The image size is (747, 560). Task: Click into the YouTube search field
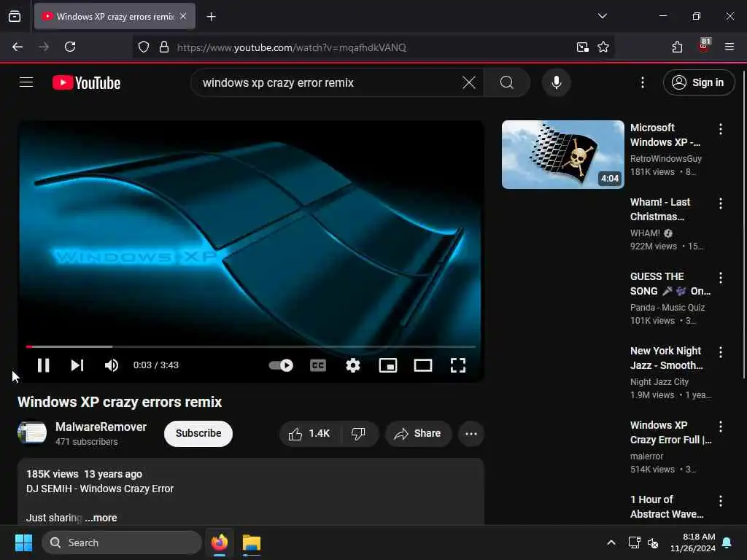(329, 83)
